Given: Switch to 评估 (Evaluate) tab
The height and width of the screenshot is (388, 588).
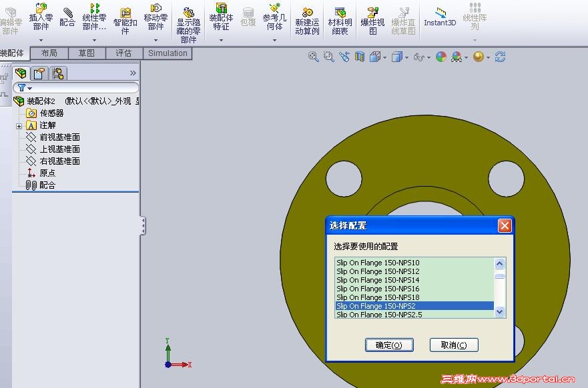Looking at the screenshot, I should [123, 53].
